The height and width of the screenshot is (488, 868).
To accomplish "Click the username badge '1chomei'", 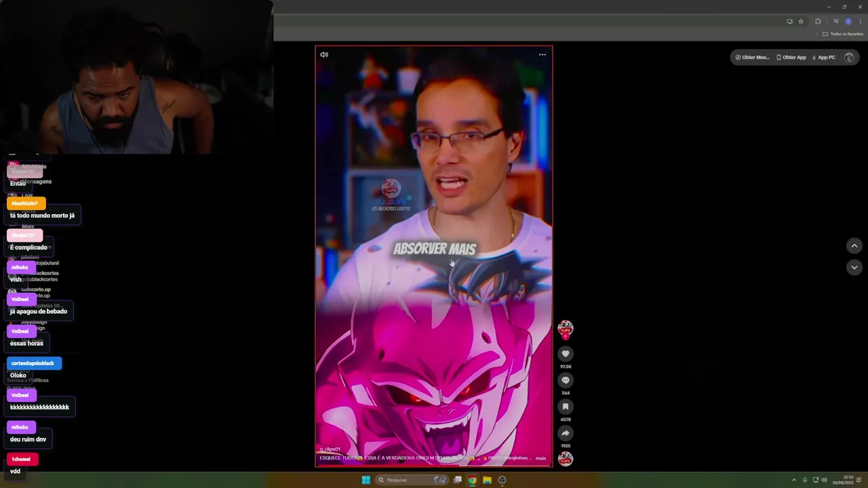I will (22, 460).
